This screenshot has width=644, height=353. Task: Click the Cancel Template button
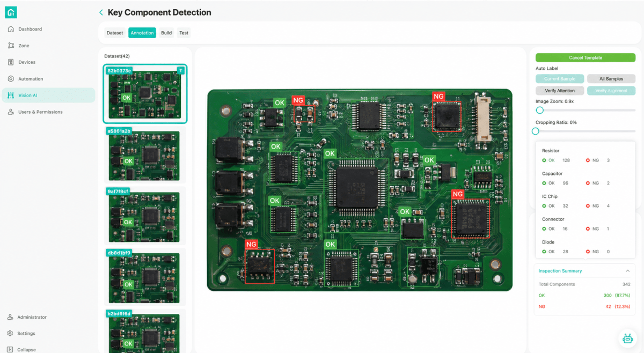[x=586, y=57]
